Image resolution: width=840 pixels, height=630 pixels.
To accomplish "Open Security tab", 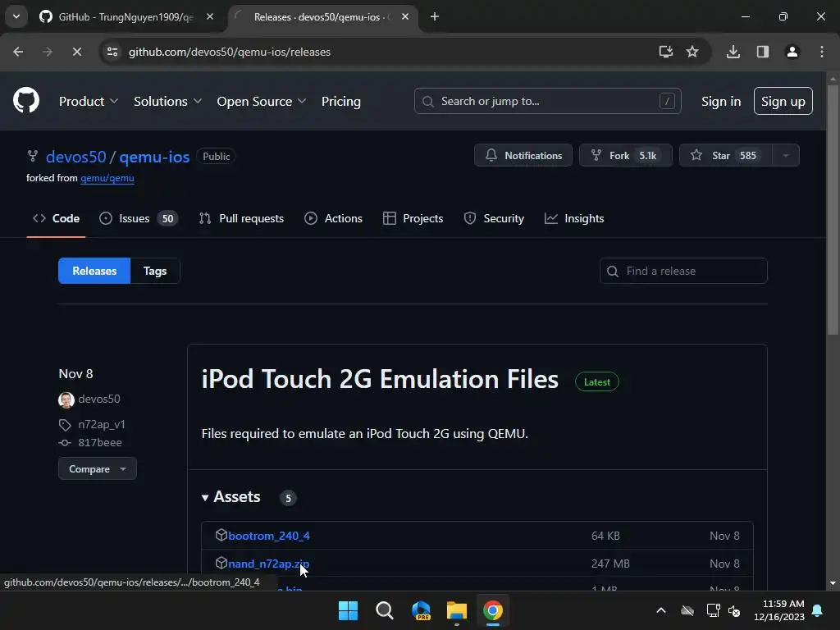I will (494, 218).
